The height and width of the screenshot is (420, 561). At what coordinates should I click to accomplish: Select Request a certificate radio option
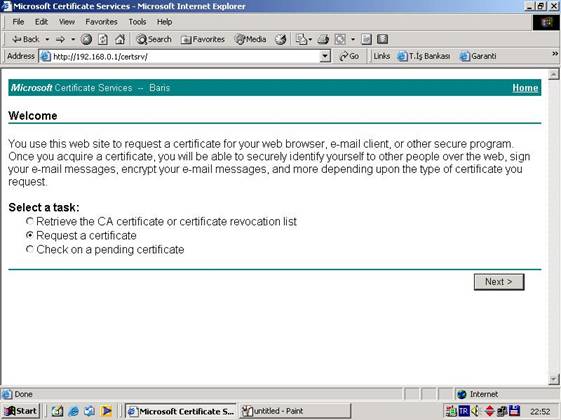click(x=30, y=235)
